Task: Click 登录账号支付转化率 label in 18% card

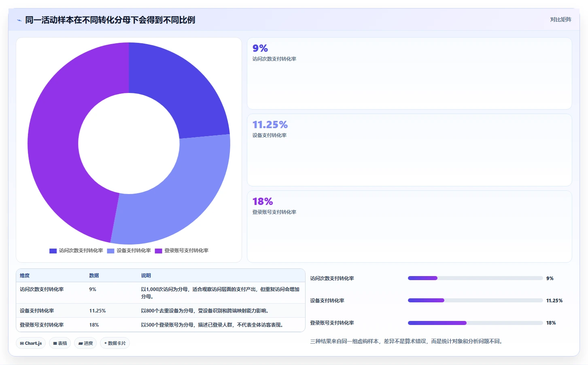Action: [274, 212]
